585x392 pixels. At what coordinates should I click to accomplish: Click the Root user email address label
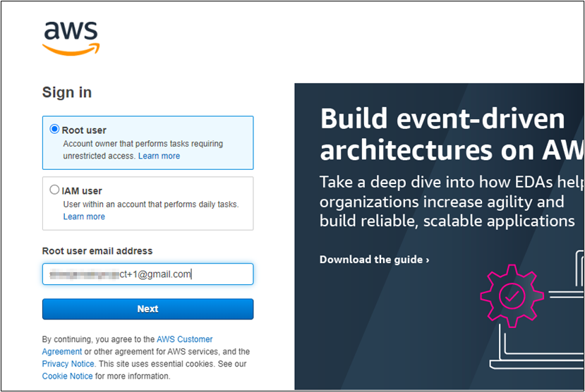coord(97,251)
